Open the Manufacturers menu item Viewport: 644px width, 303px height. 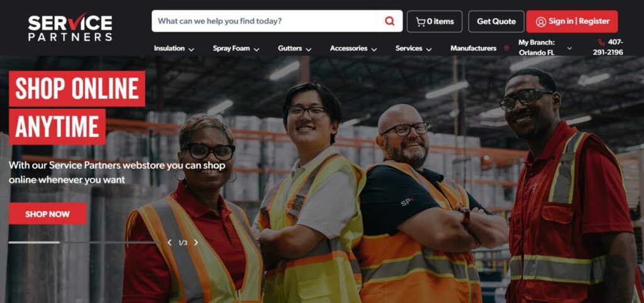pos(473,48)
